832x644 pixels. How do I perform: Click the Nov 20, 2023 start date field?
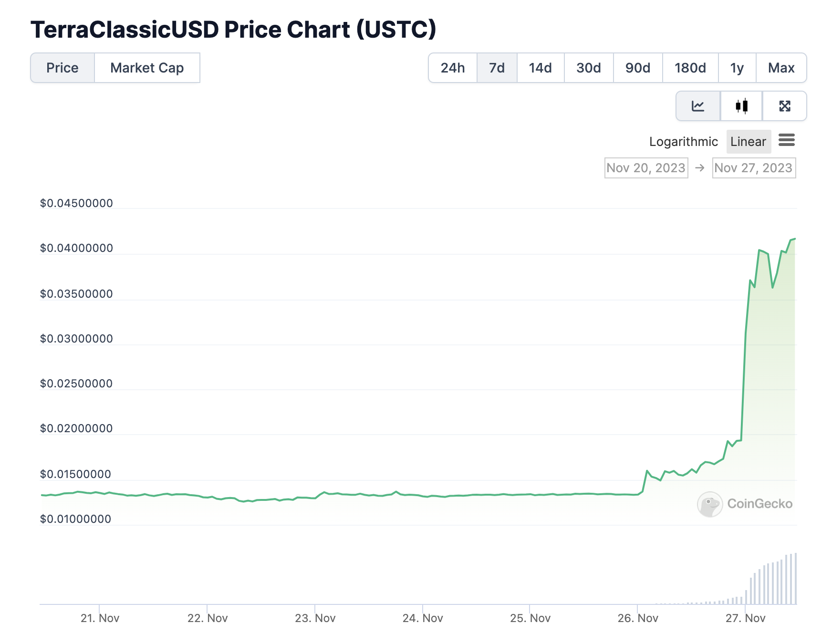coord(646,168)
